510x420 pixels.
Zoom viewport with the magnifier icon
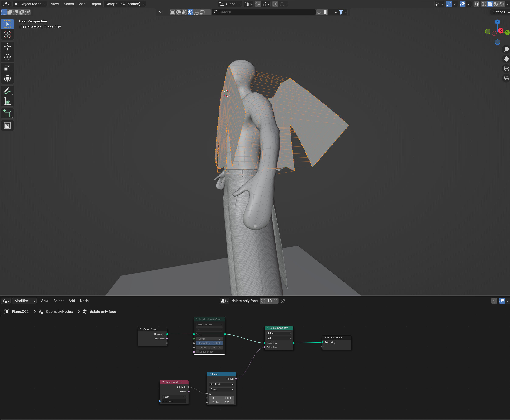tap(506, 49)
